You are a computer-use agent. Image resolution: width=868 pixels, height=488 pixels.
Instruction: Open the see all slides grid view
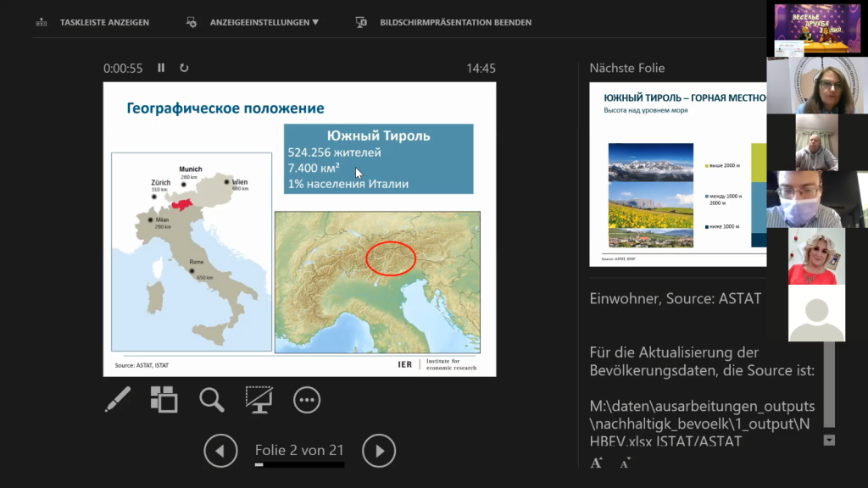click(x=164, y=399)
